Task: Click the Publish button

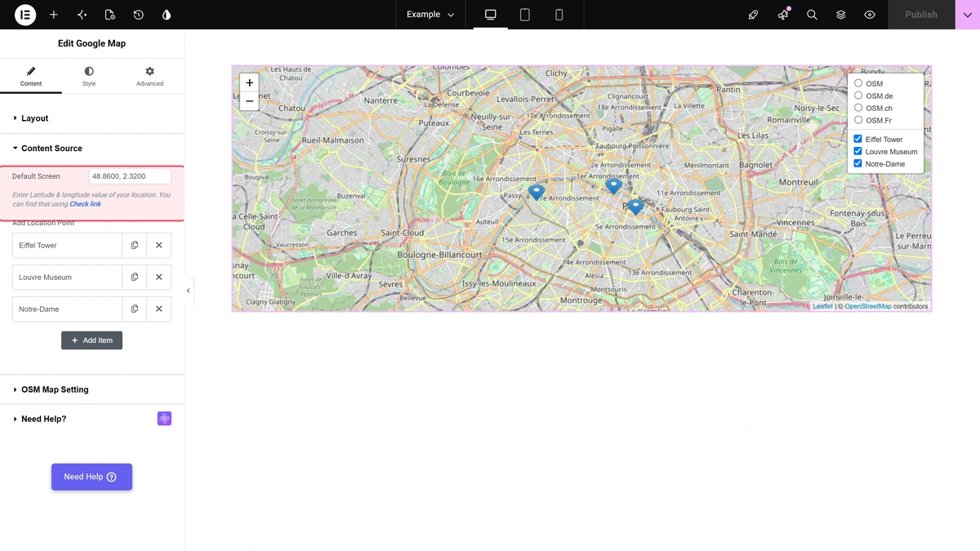Action: 921,15
